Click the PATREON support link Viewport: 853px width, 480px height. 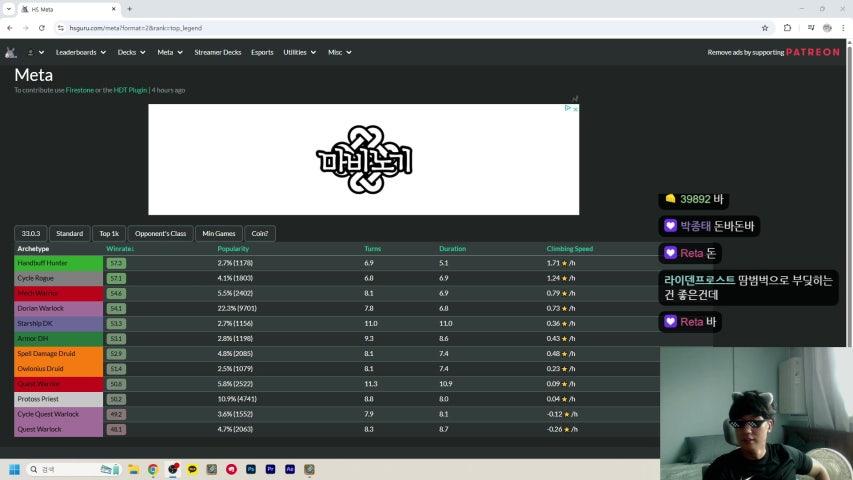click(813, 52)
